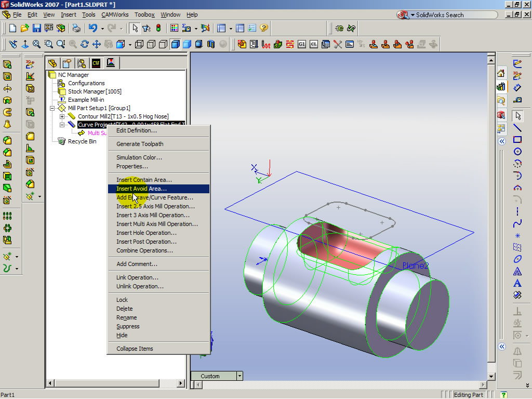Image resolution: width=532 pixels, height=399 pixels.
Task: Open the color grid Edit Color icon
Action: point(174,28)
